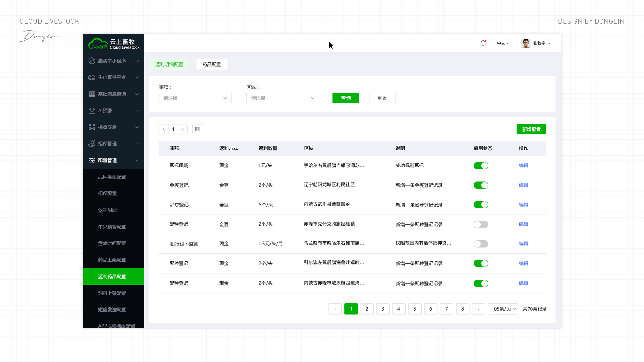Click the 担保管理 guarantee icon
This screenshot has width=644, height=362.
(92, 143)
